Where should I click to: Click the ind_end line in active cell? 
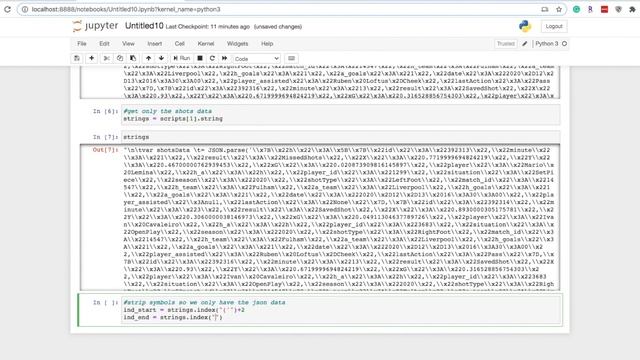173,317
